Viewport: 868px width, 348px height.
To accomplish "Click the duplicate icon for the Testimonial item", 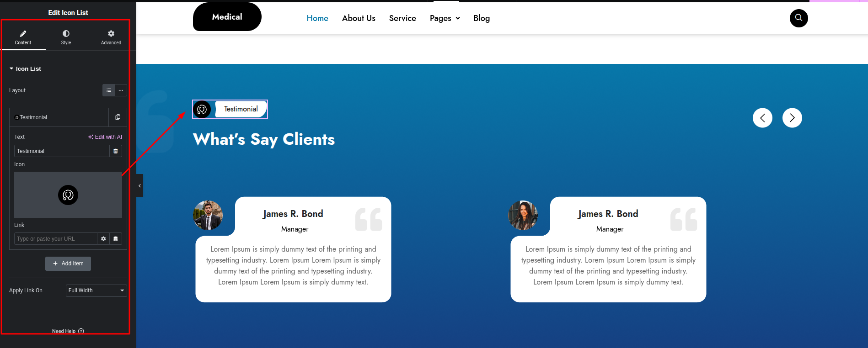I will 118,117.
